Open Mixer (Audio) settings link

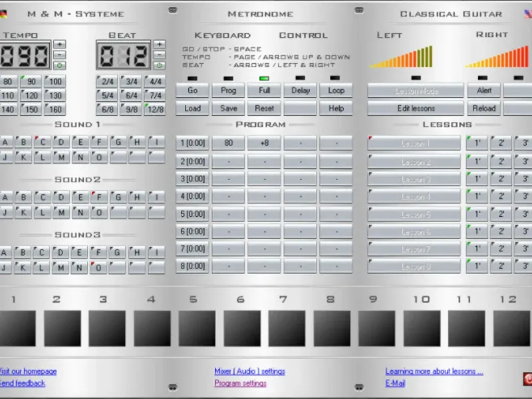tap(250, 372)
